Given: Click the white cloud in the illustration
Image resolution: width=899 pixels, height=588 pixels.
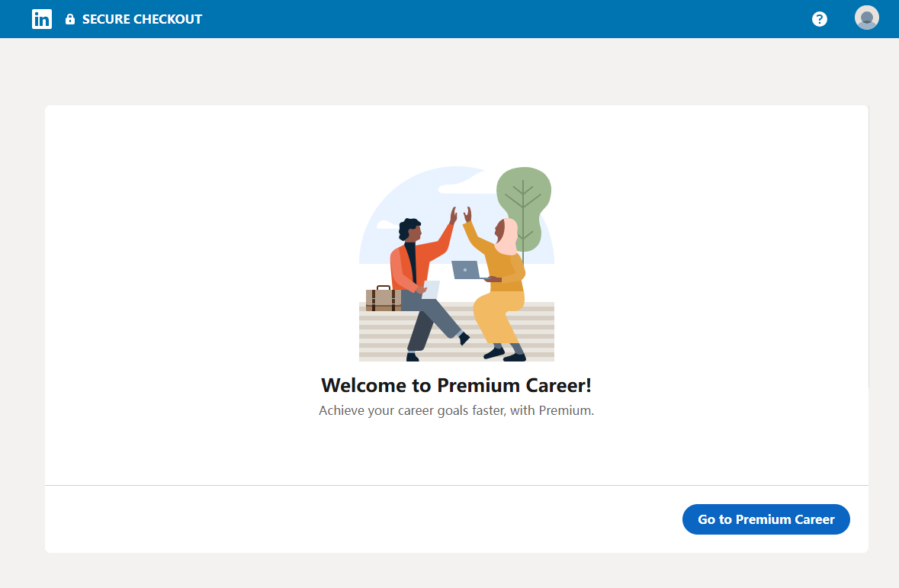Looking at the screenshot, I should click(x=461, y=188).
